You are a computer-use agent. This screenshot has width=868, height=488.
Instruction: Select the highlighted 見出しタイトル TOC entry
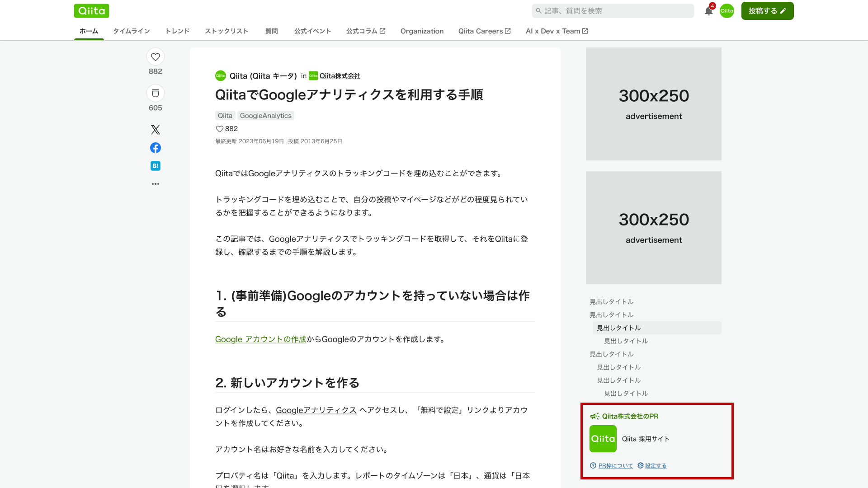pos(657,328)
